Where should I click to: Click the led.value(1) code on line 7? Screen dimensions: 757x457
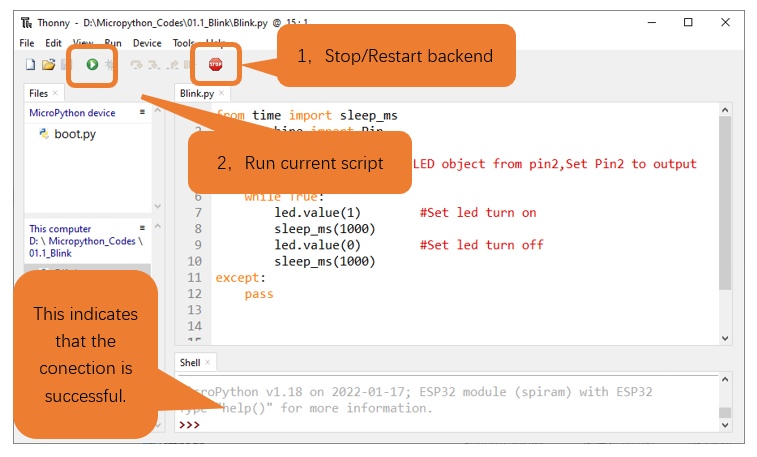coord(317,212)
